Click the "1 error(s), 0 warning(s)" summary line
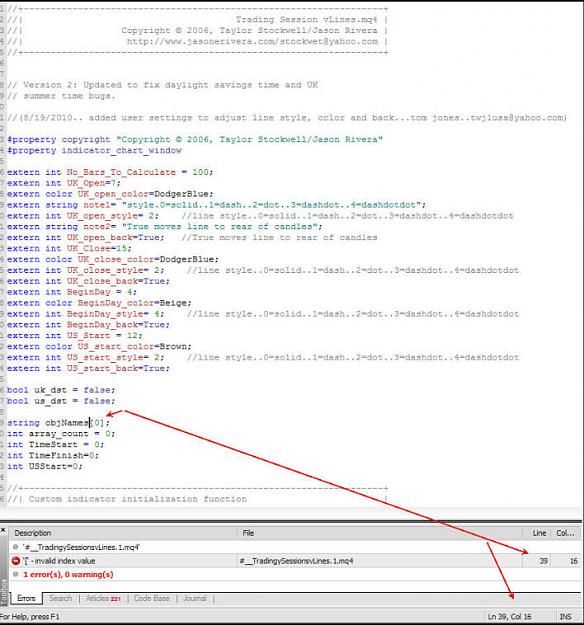This screenshot has height=625, width=584. click(68, 574)
